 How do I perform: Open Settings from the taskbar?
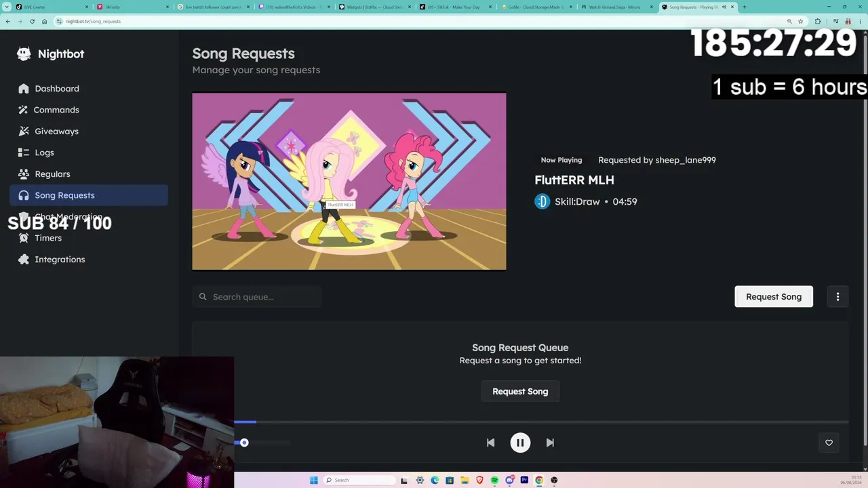click(420, 480)
